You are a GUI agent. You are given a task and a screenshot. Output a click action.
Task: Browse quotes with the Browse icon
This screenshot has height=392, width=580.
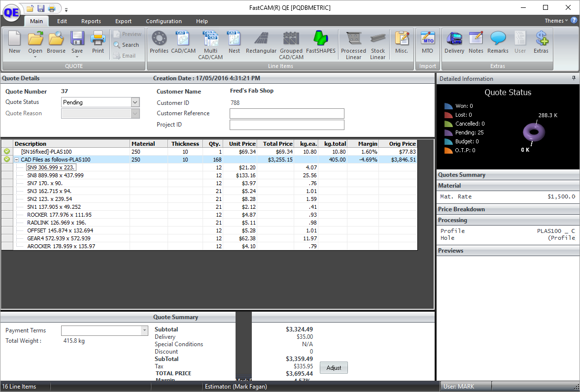pyautogui.click(x=56, y=42)
